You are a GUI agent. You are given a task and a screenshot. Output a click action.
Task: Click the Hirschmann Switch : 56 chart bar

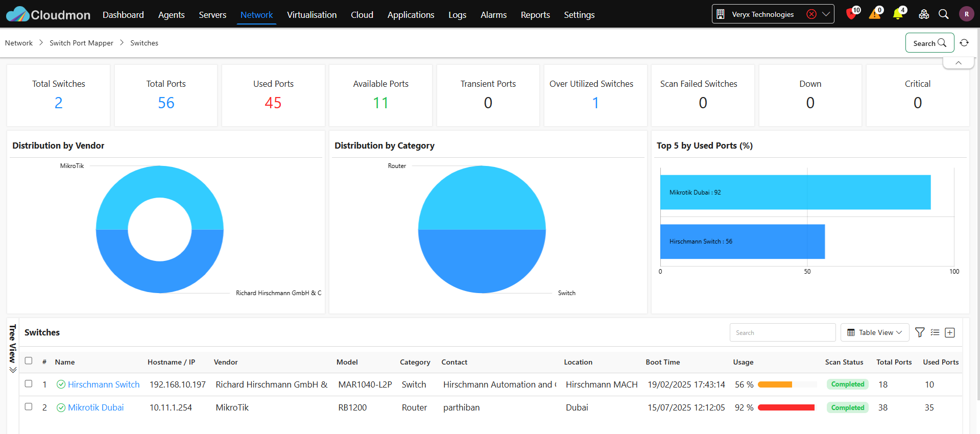click(x=743, y=242)
